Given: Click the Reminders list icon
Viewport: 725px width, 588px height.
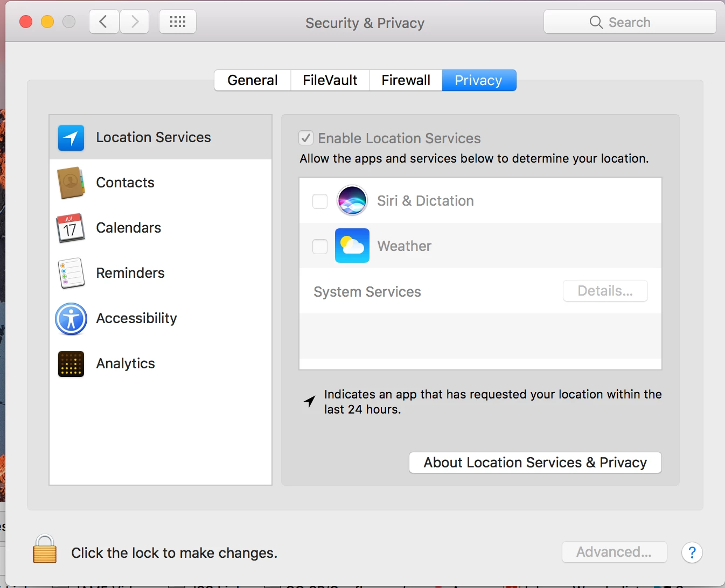Looking at the screenshot, I should [71, 273].
